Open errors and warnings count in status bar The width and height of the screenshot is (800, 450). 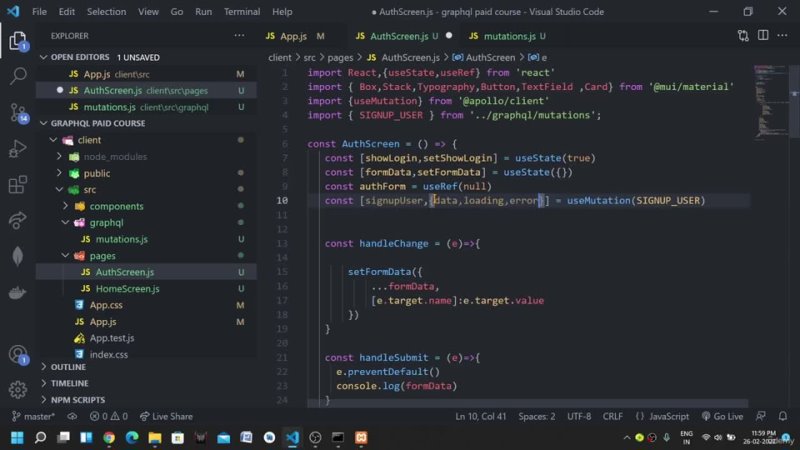click(x=109, y=416)
